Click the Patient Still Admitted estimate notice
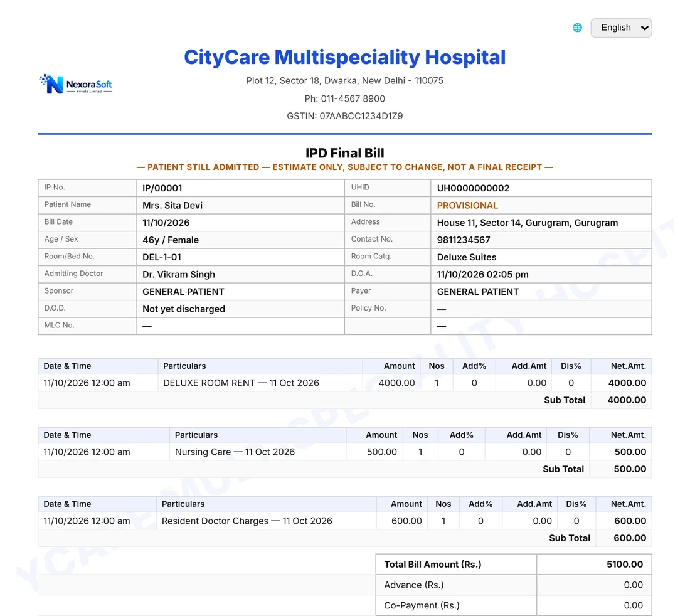Viewport: 690px width, 616px height. pos(344,167)
